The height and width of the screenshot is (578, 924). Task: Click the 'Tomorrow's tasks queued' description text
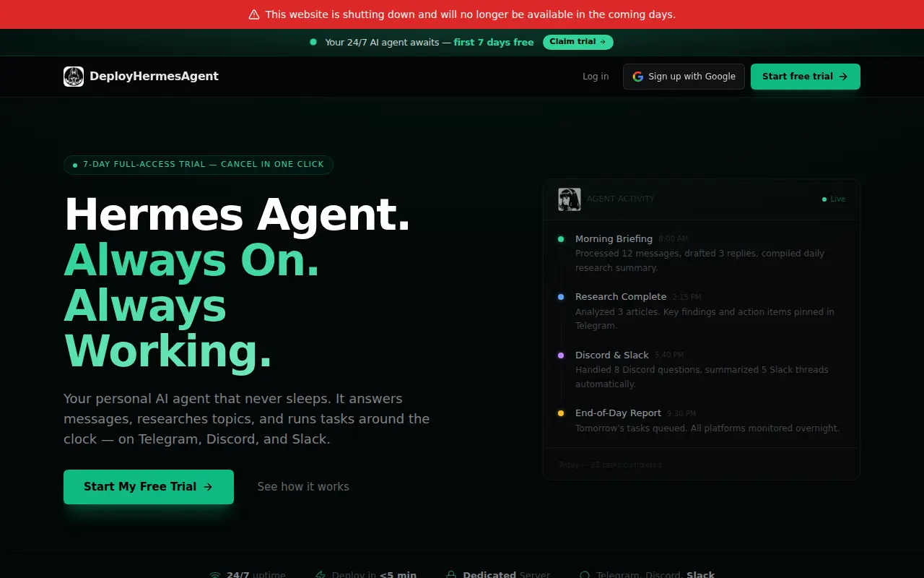[x=707, y=428]
